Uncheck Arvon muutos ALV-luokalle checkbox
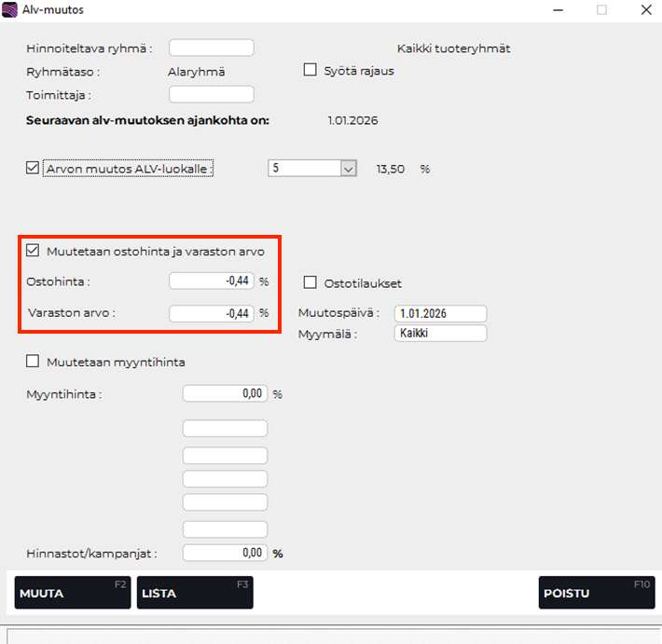 [x=34, y=169]
